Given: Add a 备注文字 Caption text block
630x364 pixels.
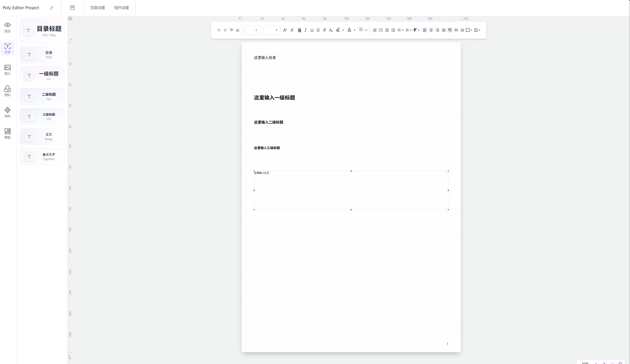Looking at the screenshot, I should (42, 156).
